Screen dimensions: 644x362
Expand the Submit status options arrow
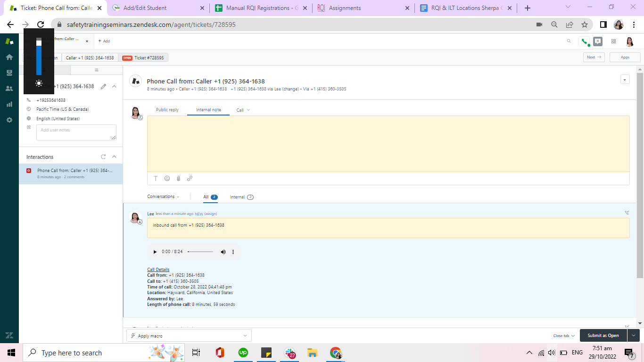coord(634,336)
